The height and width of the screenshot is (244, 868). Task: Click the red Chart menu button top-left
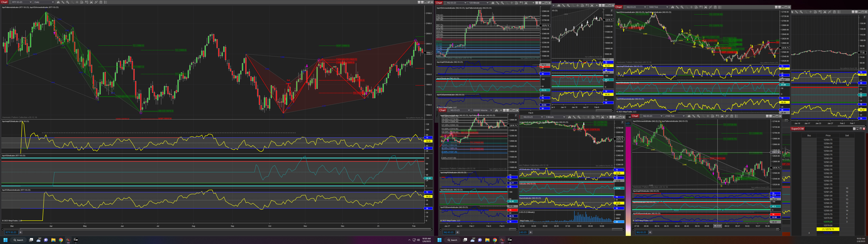click(4, 2)
